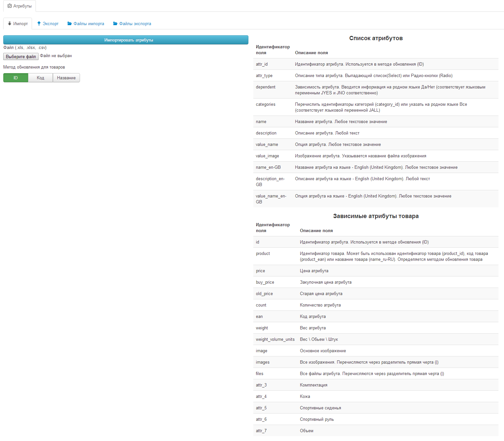Select ID as the update method
The width and height of the screenshot is (504, 441).
[16, 78]
